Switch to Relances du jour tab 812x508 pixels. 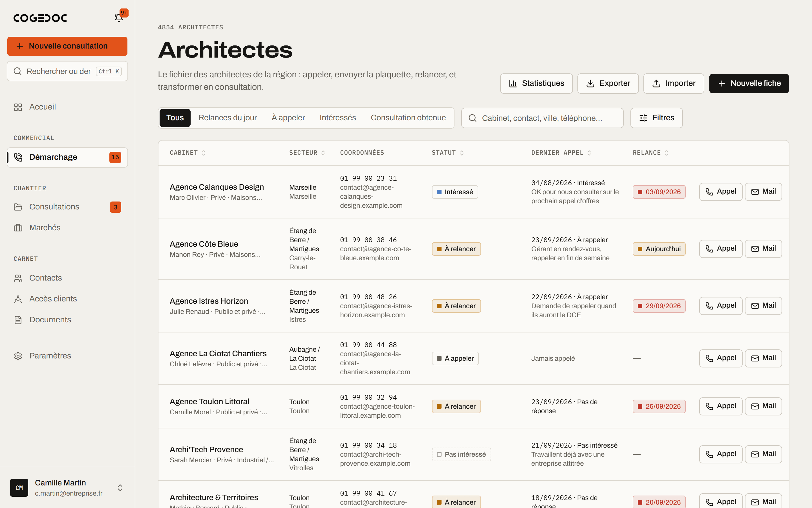pos(228,118)
